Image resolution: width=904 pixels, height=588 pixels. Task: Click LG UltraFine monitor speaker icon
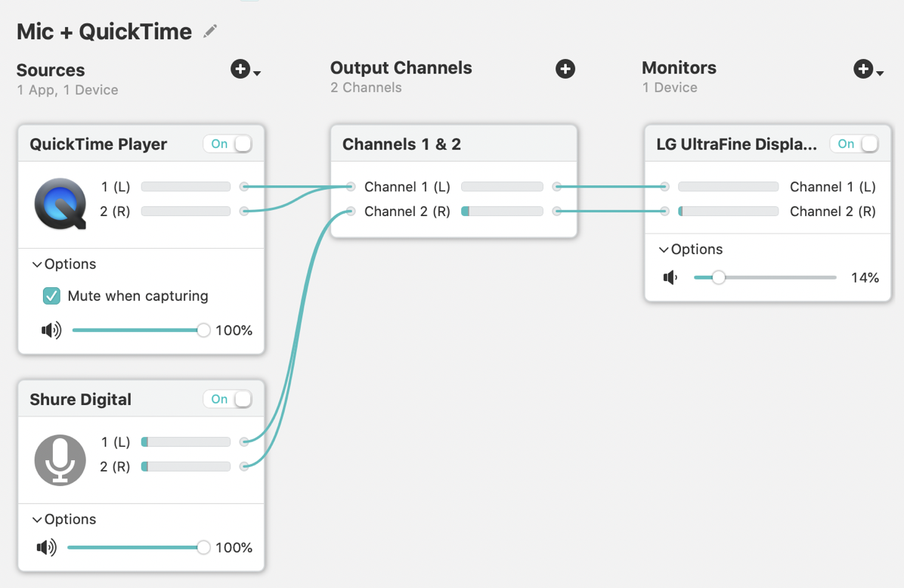point(670,277)
